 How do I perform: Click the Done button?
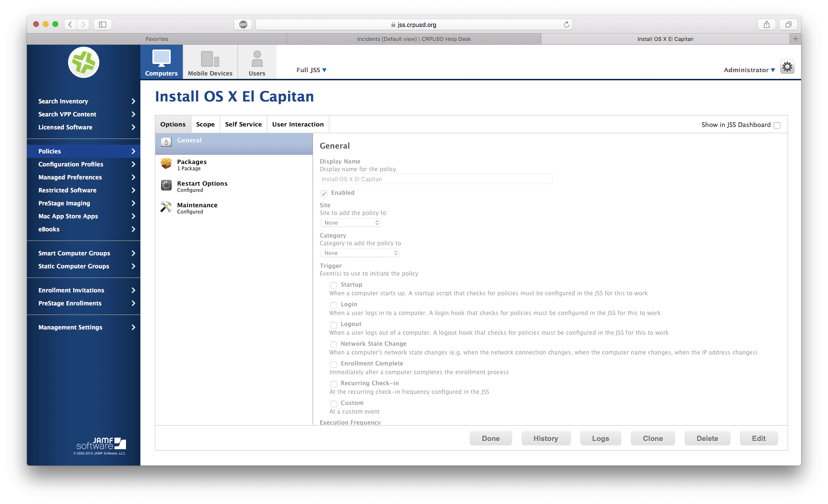(x=491, y=438)
